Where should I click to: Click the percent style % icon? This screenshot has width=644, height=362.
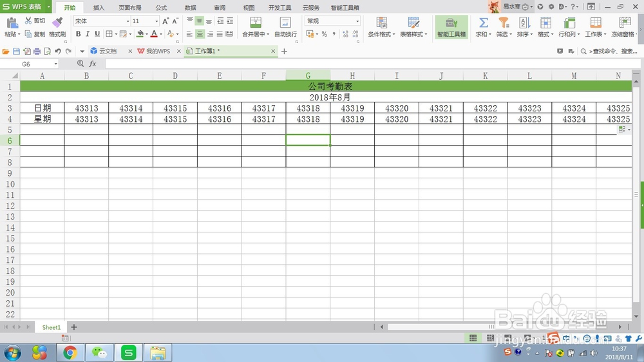coord(325,34)
